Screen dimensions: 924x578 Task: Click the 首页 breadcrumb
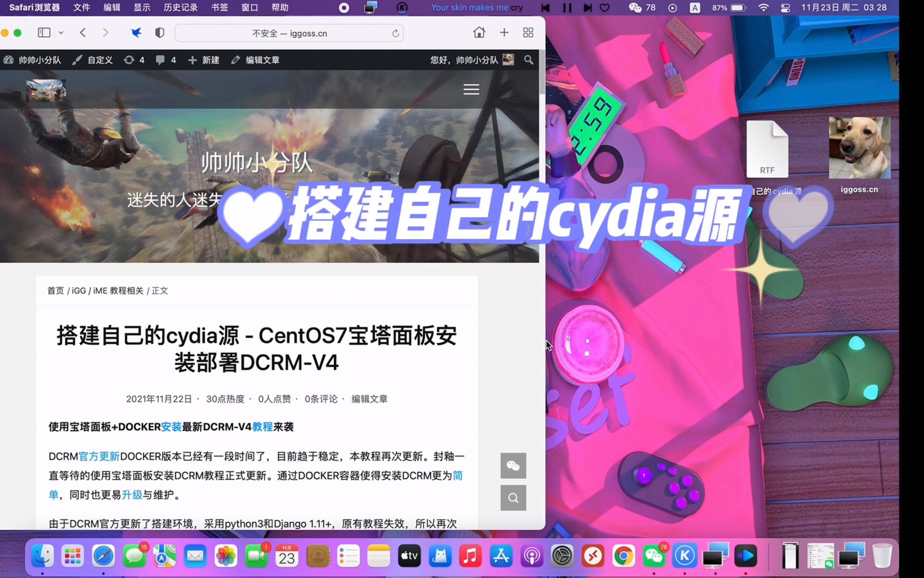point(56,291)
